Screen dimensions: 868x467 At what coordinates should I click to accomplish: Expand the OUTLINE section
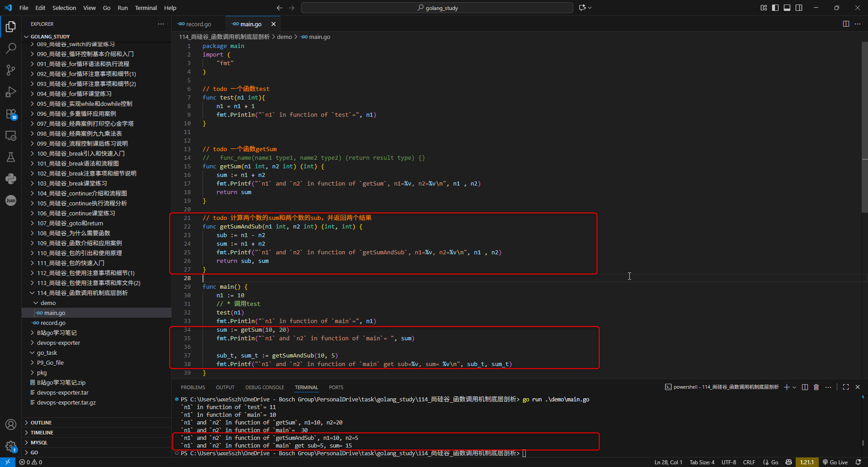click(x=96, y=423)
